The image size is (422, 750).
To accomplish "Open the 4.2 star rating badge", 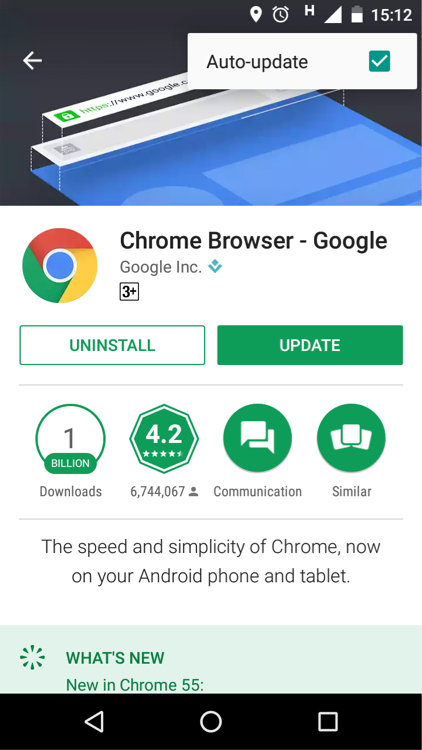I will tap(164, 439).
